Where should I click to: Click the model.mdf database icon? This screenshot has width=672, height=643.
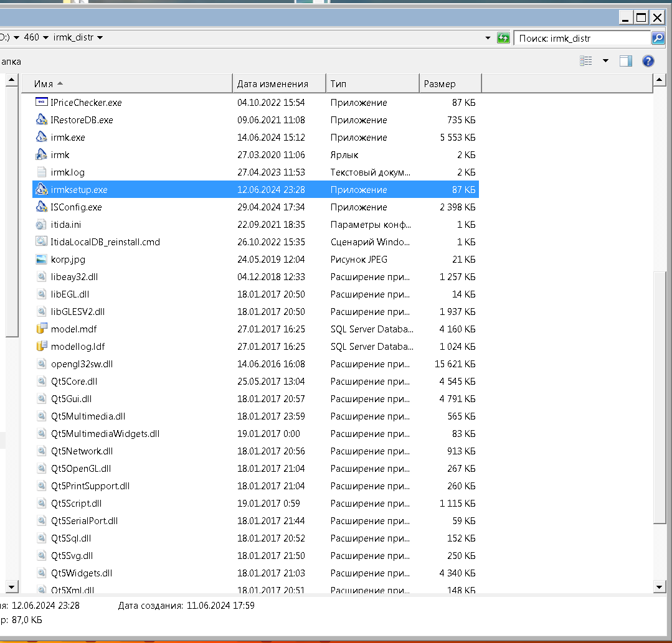[41, 329]
